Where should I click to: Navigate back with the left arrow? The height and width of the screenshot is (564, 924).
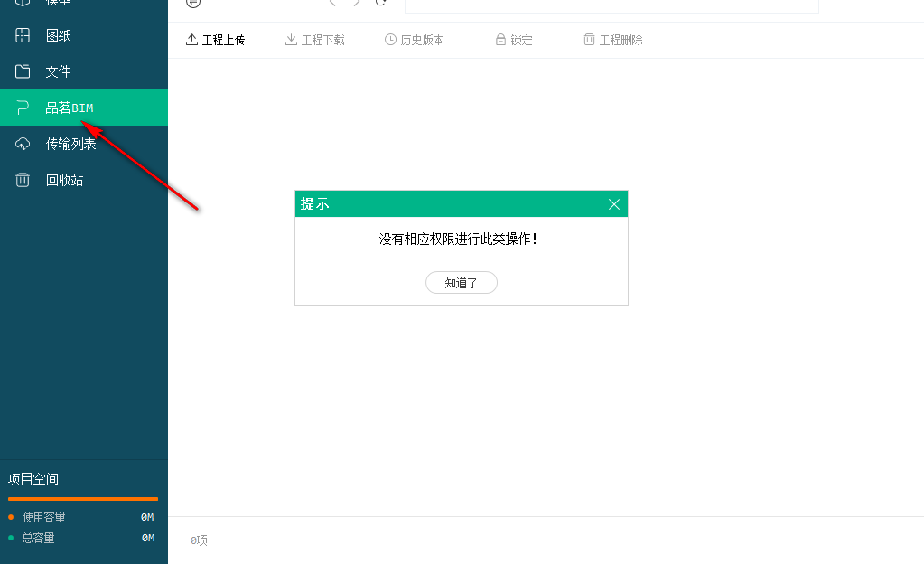[x=332, y=4]
